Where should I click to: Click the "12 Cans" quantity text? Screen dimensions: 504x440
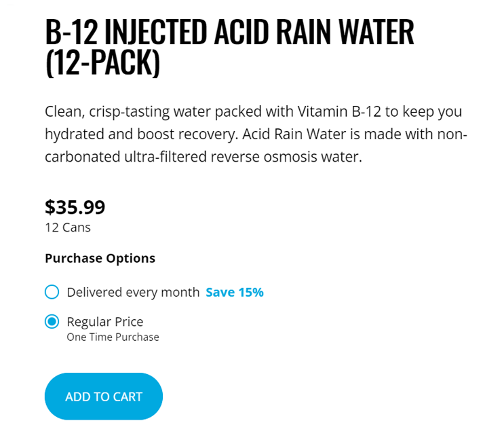coord(68,227)
